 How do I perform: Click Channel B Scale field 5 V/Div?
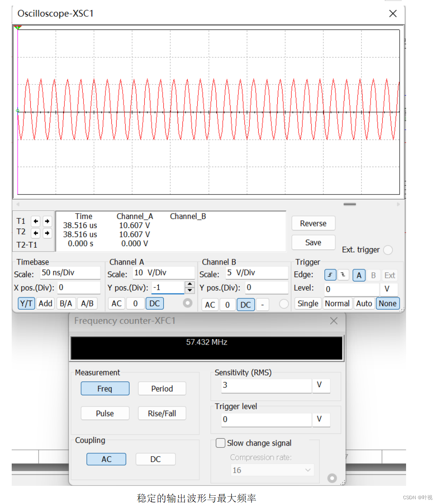(x=257, y=273)
